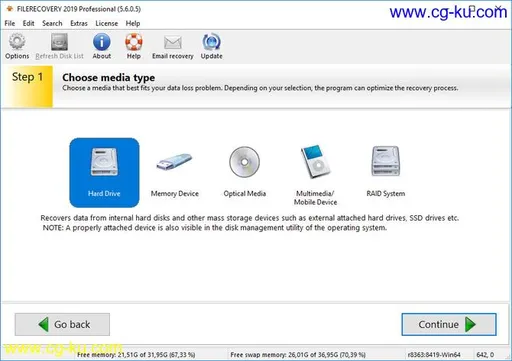
Task: Select the Hard Drive media type
Action: [104, 172]
